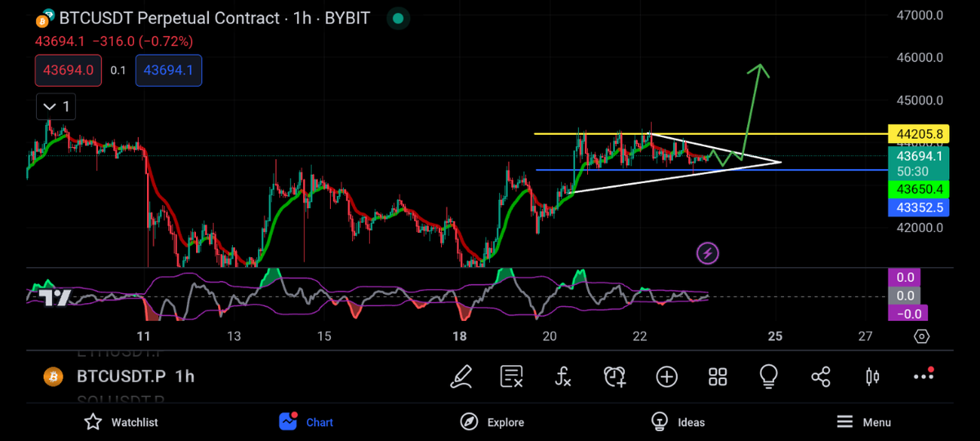Click the lightbulb icon in chart toolbar

tap(768, 376)
